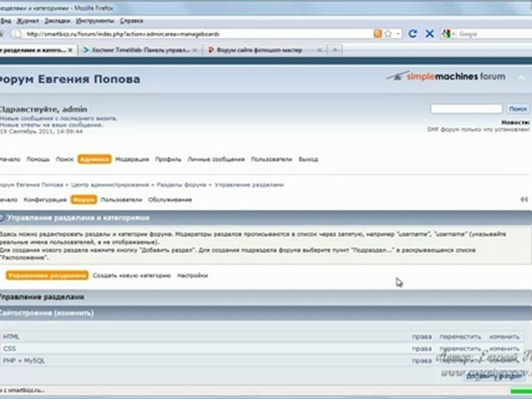Screen dimensions: 532x399
Task: Open the Модерация menu item
Action: click(132, 159)
